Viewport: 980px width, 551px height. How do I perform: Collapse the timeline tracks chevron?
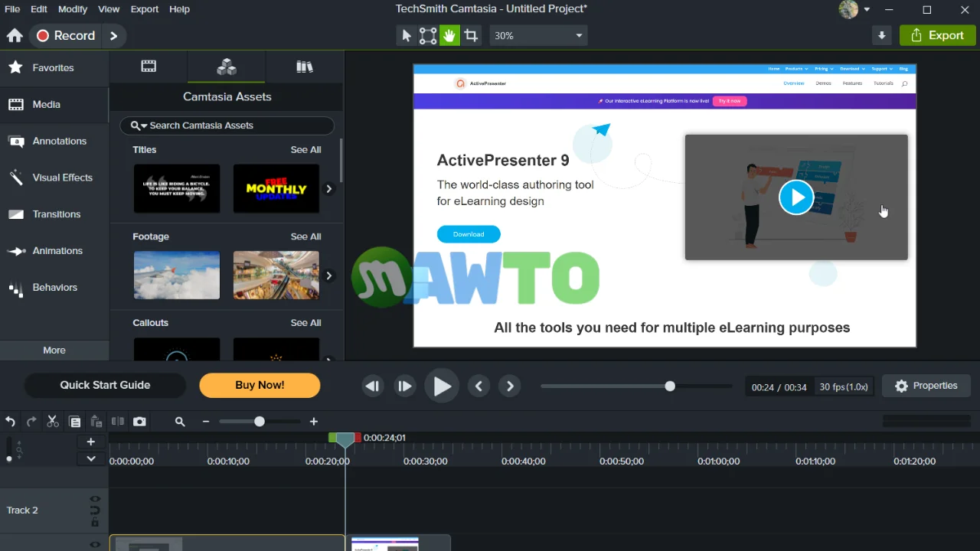(90, 459)
